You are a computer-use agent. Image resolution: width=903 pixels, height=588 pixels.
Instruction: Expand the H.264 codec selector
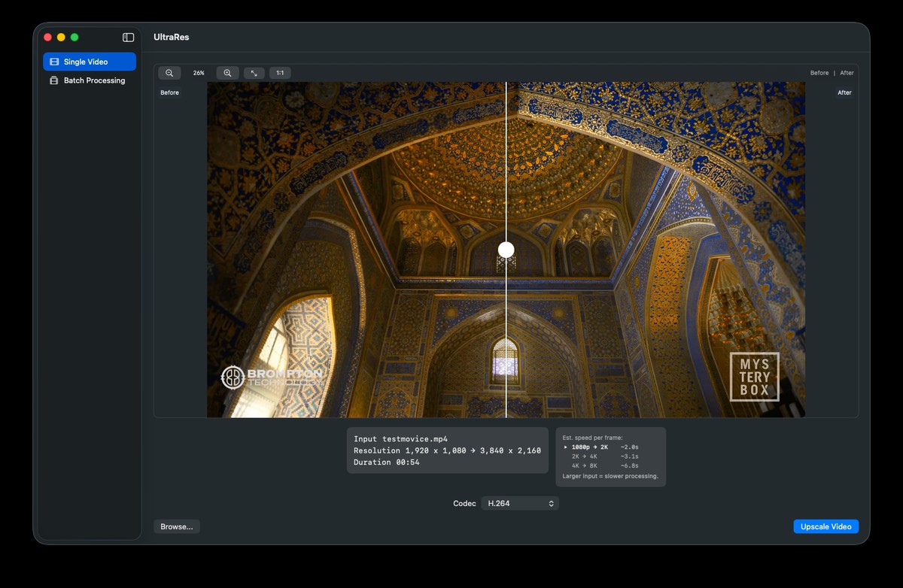pos(520,503)
